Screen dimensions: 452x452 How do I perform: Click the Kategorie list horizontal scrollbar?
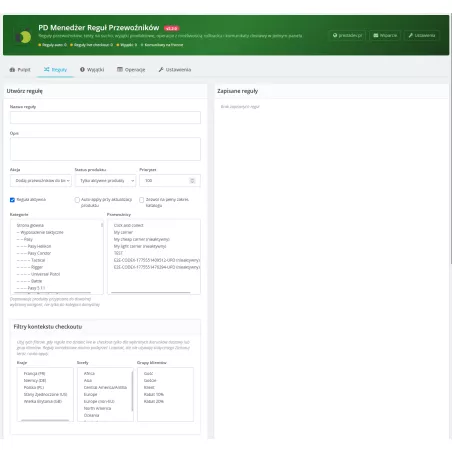(x=52, y=293)
